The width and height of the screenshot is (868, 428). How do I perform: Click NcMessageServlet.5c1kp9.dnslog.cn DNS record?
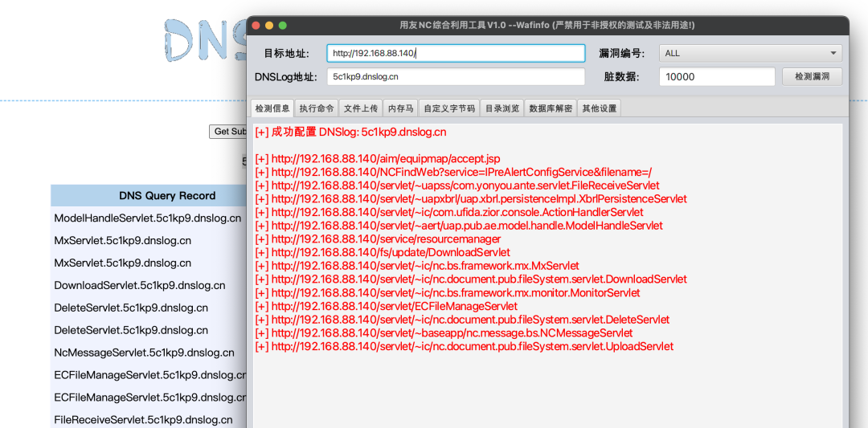(x=144, y=353)
